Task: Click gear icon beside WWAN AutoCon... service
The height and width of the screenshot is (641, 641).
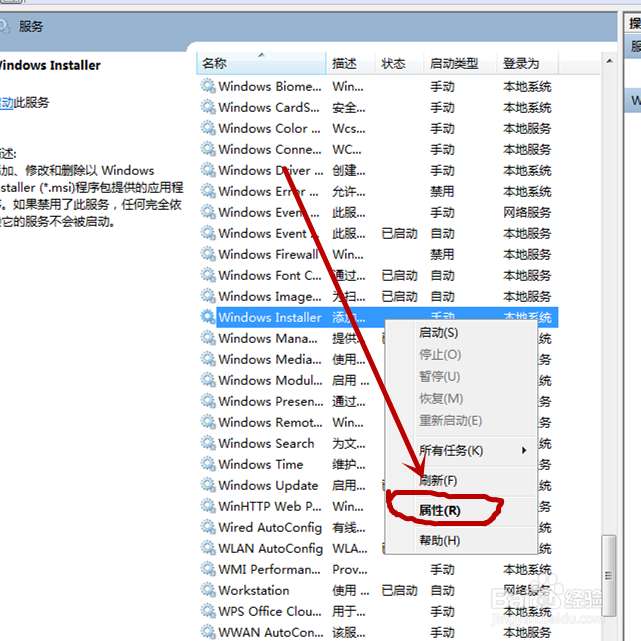Action: [208, 632]
